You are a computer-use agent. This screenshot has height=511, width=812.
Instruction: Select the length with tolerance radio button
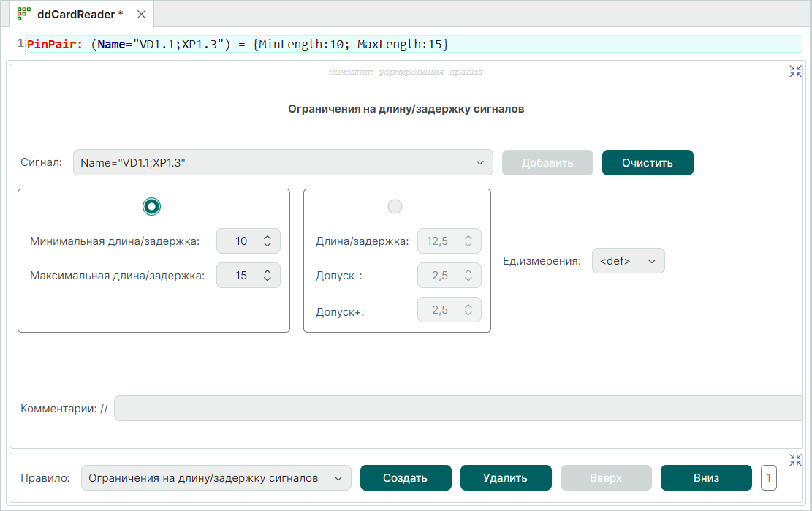click(x=395, y=207)
